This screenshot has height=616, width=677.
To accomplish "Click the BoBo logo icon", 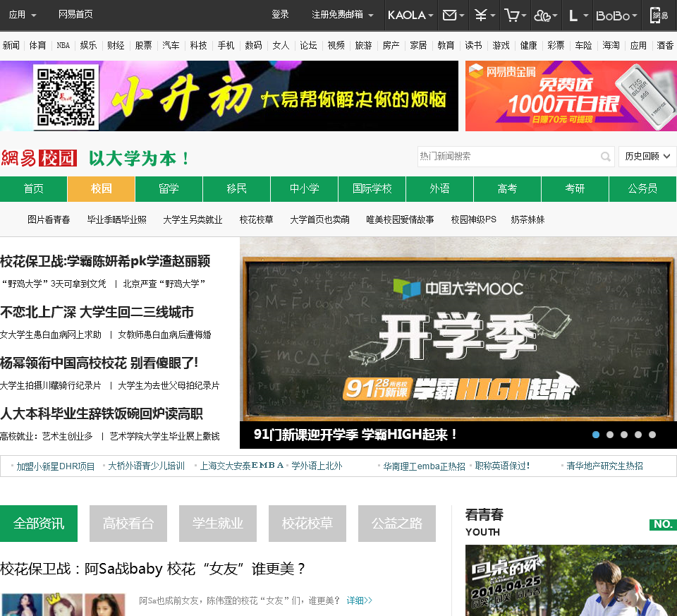I will pos(613,16).
